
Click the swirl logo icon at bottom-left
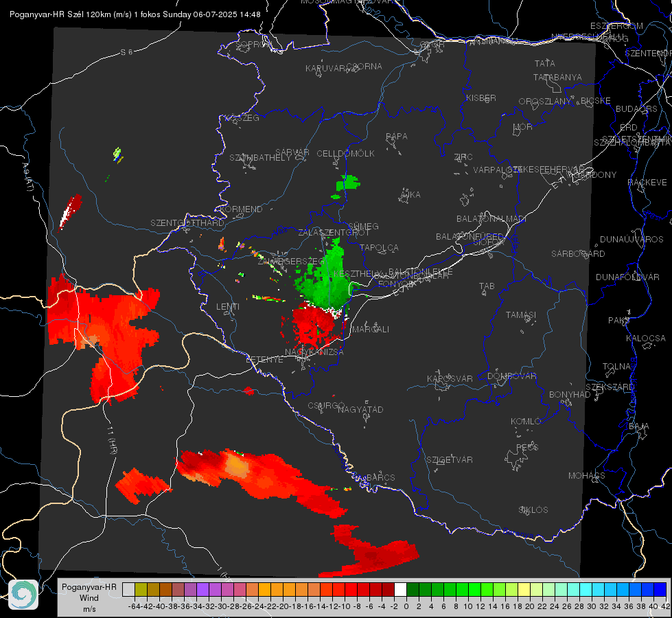pyautogui.click(x=23, y=595)
